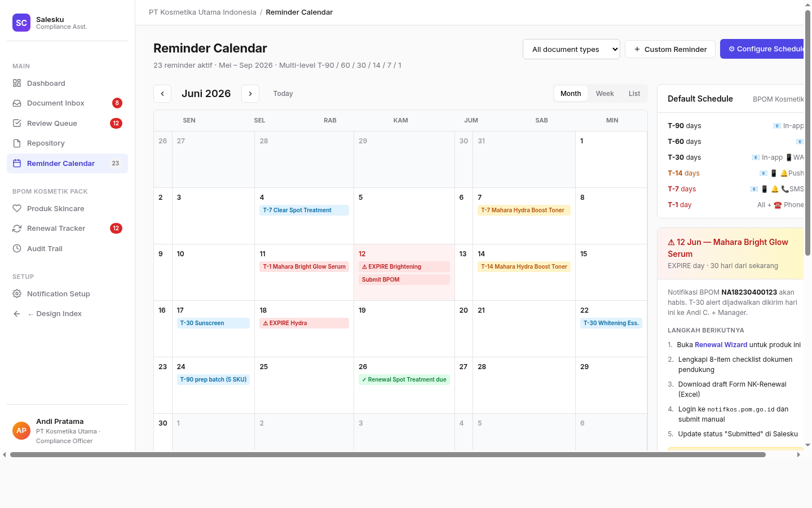Go to next month with right chevron
This screenshot has width=812, height=508.
click(250, 94)
